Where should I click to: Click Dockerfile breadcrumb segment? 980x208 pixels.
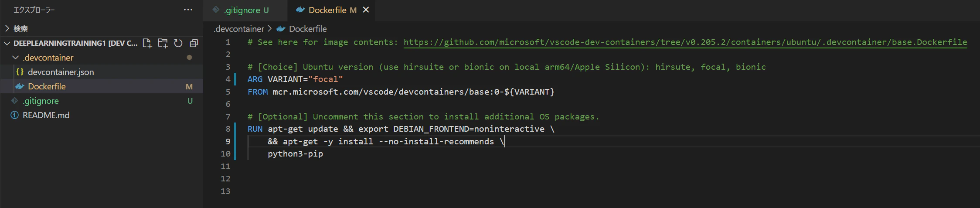[x=308, y=29]
